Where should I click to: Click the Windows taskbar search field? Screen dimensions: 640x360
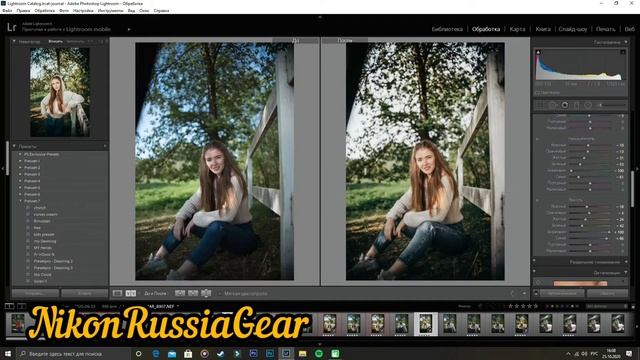73,353
